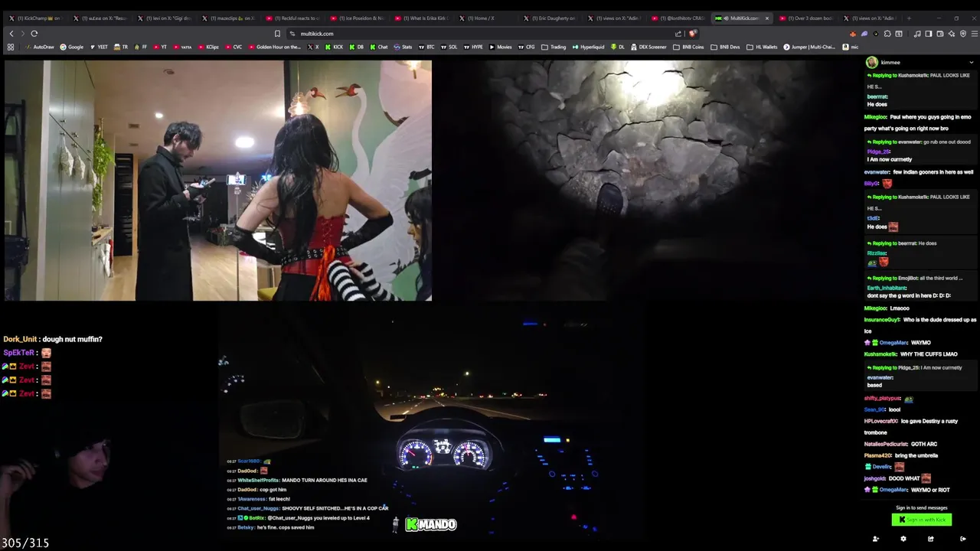Reload the multikick.com page
980x551 pixels.
click(34, 34)
